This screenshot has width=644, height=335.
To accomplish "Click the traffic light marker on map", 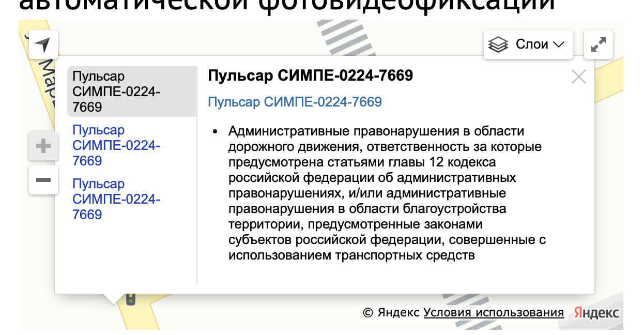I will pos(131,298).
